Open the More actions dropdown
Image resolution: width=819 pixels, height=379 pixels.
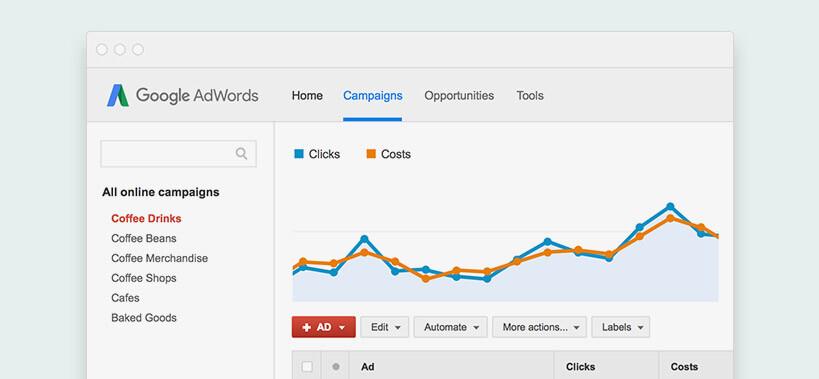click(540, 327)
